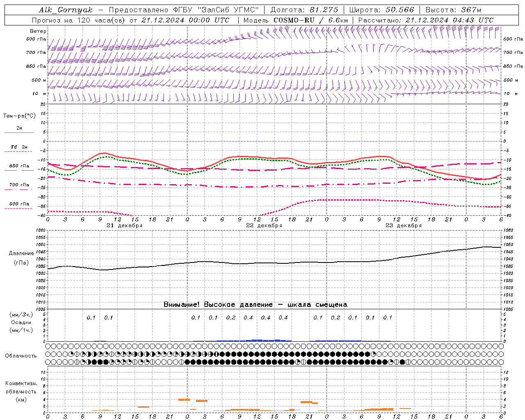The height and width of the screenshot is (420, 525).
Task: Click the Долгота: 81.275 longitude value
Action: coord(304,10)
